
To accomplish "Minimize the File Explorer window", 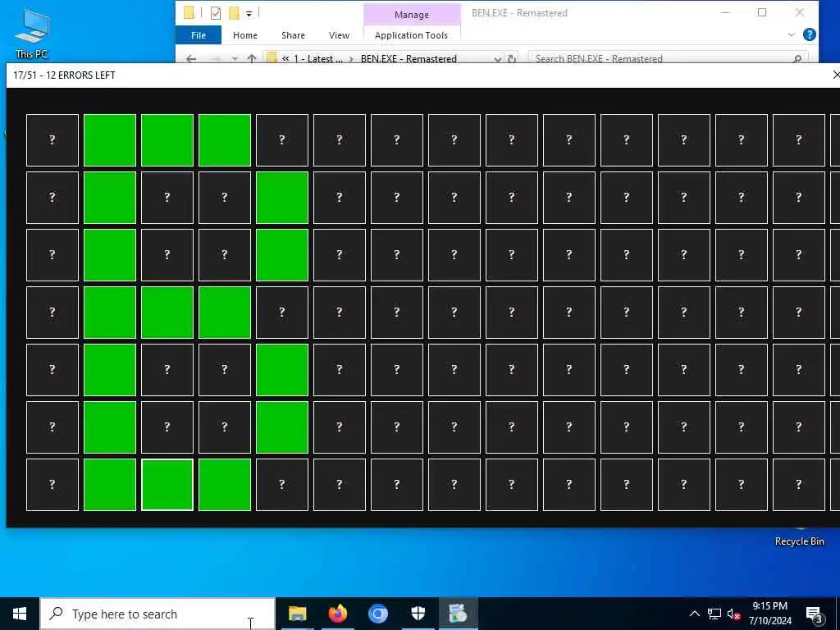I will tap(725, 12).
